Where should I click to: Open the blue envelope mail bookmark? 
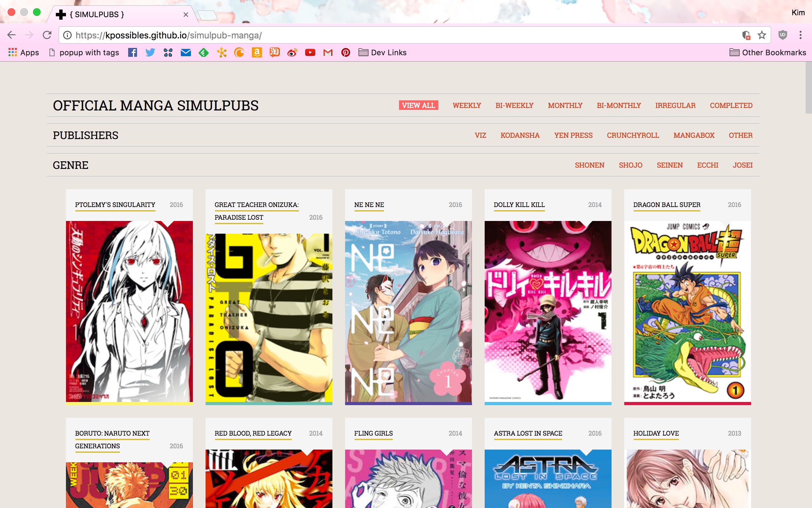click(186, 52)
